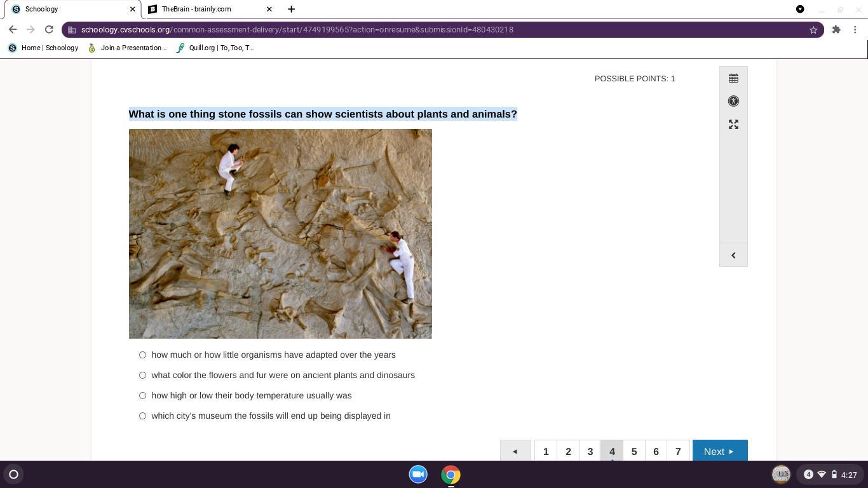Click the fossil dig site image
The height and width of the screenshot is (488, 868).
(x=280, y=233)
